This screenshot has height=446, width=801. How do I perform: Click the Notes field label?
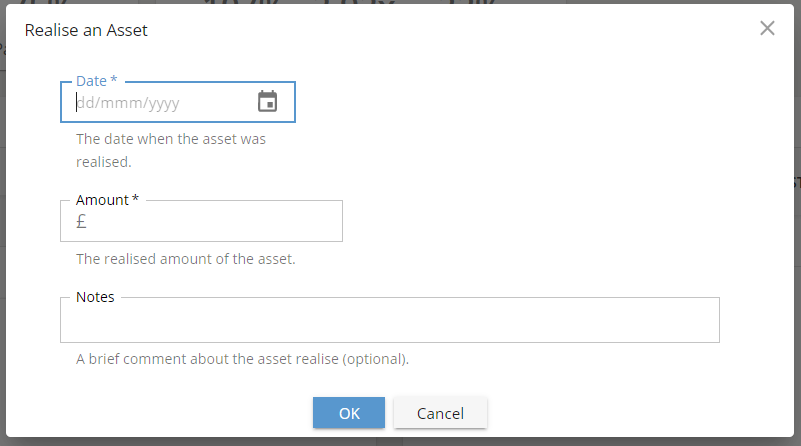click(95, 297)
